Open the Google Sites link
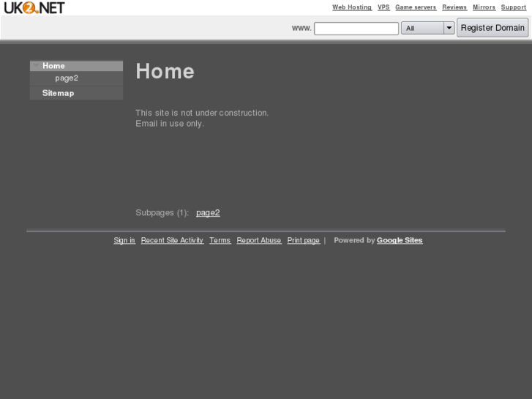 tap(400, 240)
